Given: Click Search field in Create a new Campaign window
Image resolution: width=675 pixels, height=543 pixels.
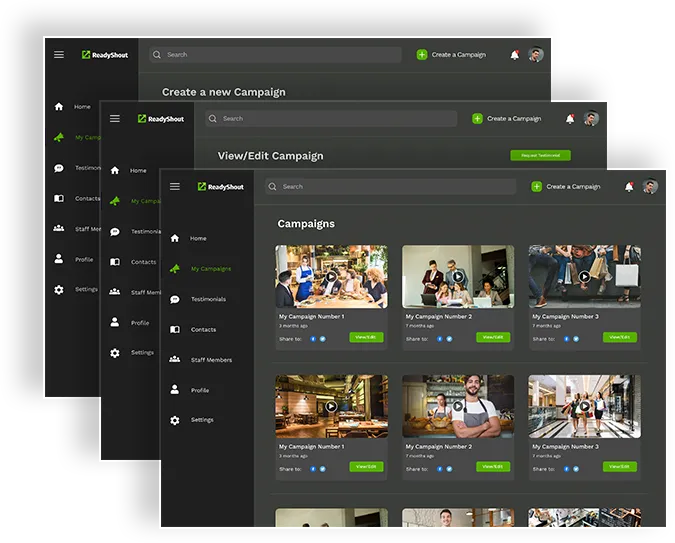Looking at the screenshot, I should coord(275,55).
